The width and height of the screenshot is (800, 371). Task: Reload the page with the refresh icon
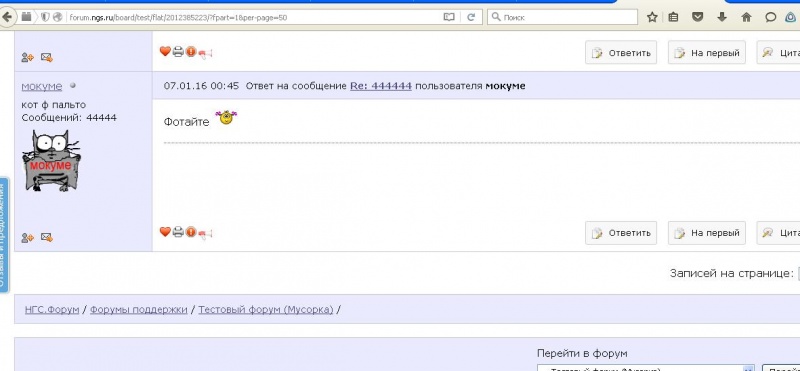click(471, 17)
